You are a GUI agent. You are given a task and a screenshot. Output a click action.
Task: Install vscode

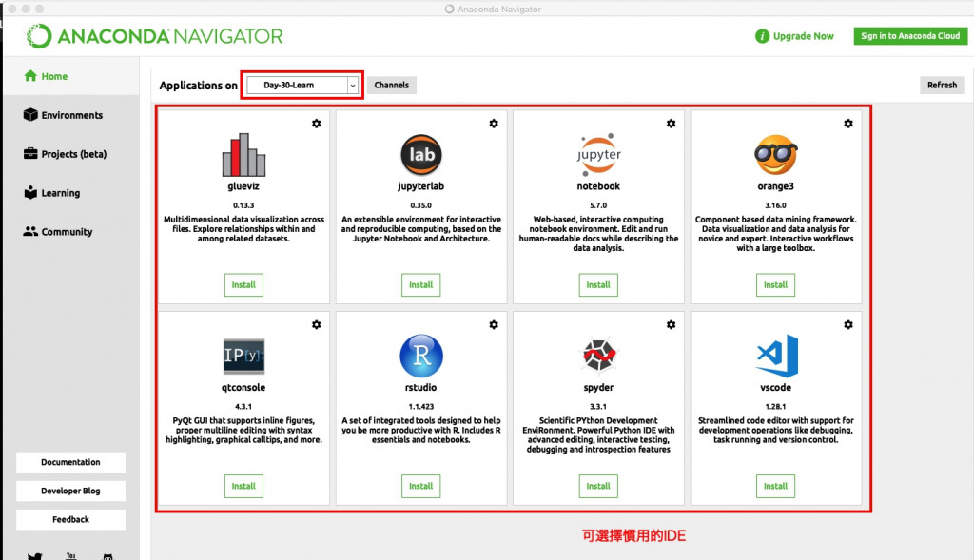(776, 486)
